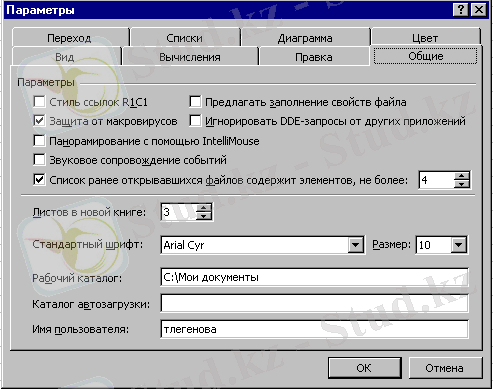The image size is (493, 389).
Task: Enable Панорамирование с помощью IntelliMouse
Action: [39, 141]
